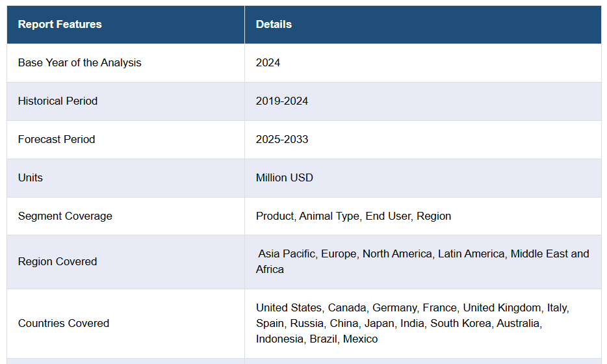Select the "Units" row label
The height and width of the screenshot is (364, 607).
pos(31,178)
